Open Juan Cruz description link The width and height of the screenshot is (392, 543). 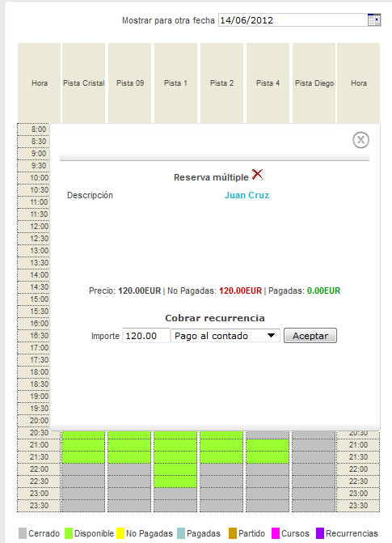(247, 195)
